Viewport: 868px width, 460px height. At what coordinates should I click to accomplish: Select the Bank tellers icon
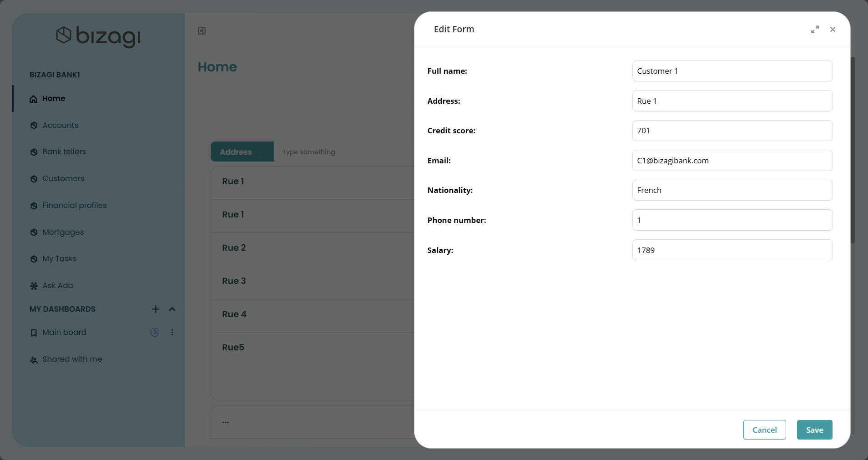pos(34,152)
